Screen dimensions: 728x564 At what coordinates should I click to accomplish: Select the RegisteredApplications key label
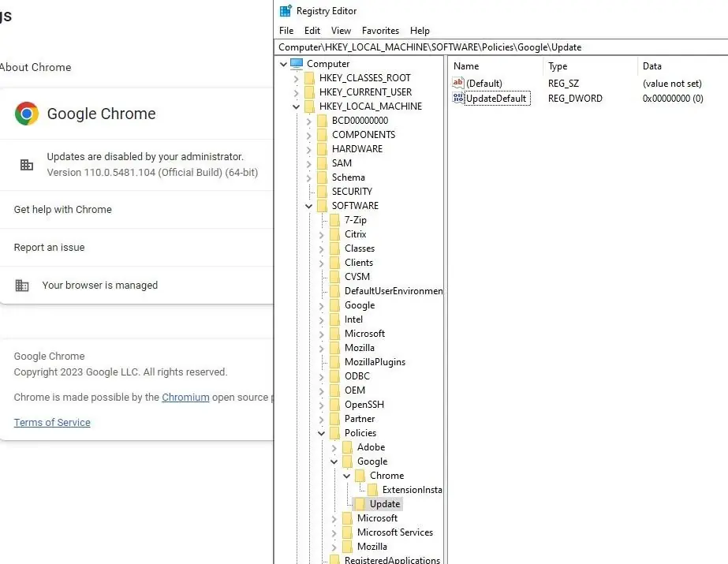pos(392,560)
